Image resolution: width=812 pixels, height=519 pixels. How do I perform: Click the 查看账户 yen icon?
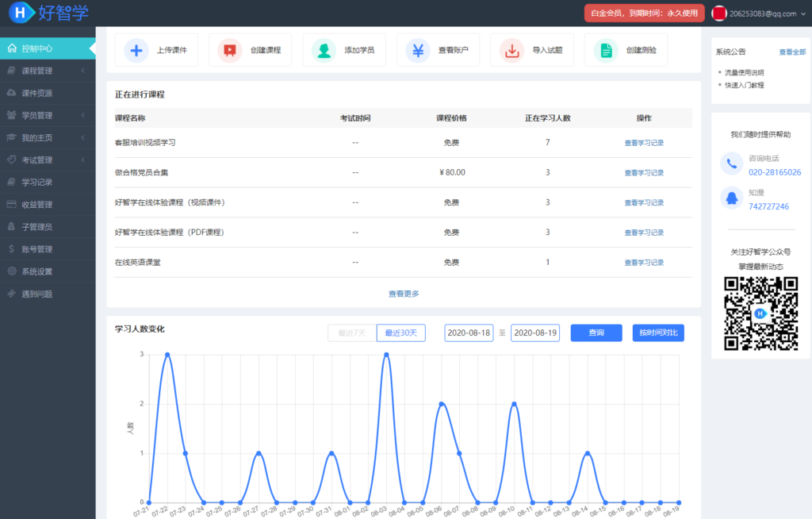pos(418,50)
